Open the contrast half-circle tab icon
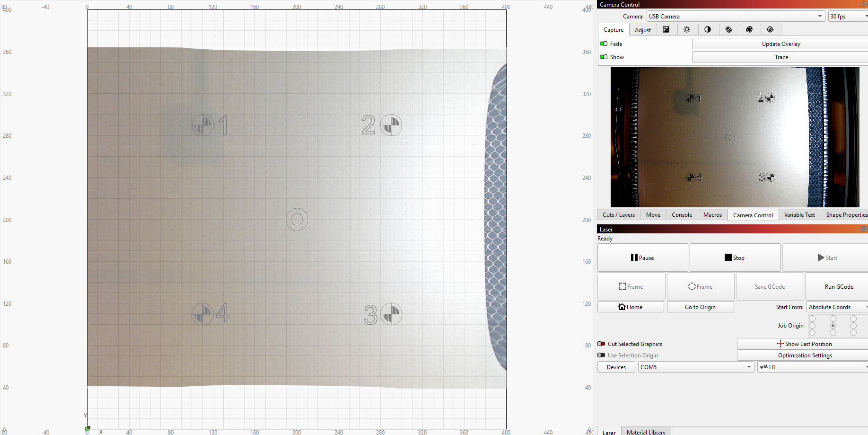 [708, 30]
